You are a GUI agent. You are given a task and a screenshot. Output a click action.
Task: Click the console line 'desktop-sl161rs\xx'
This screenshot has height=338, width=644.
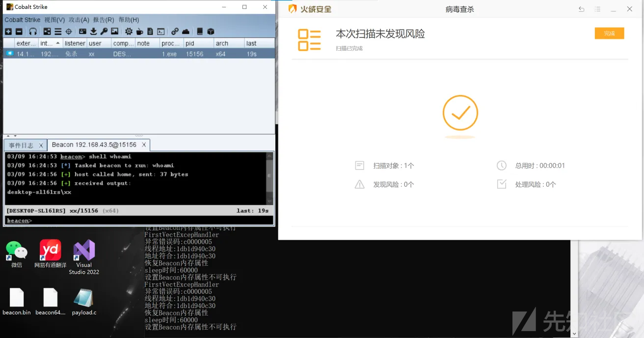click(x=39, y=192)
